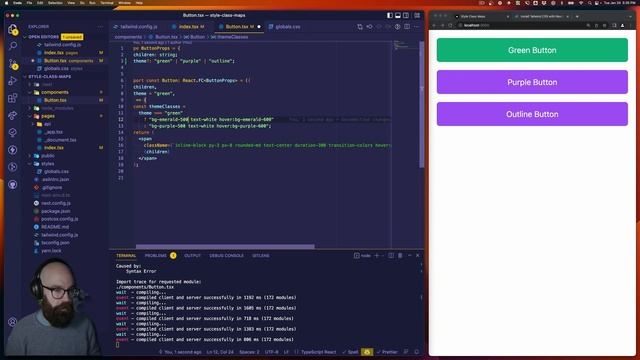Toggle the secondary sidebar layout icon
The height and width of the screenshot is (360, 640).
click(406, 15)
